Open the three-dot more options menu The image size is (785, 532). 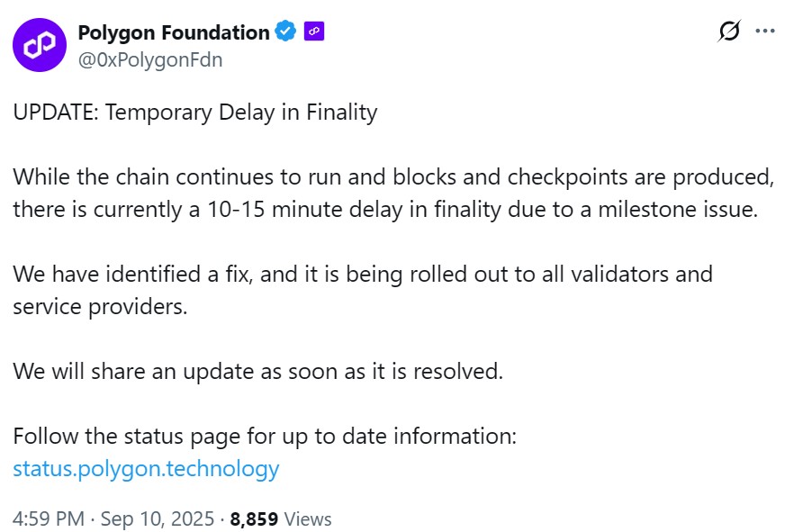point(764,32)
